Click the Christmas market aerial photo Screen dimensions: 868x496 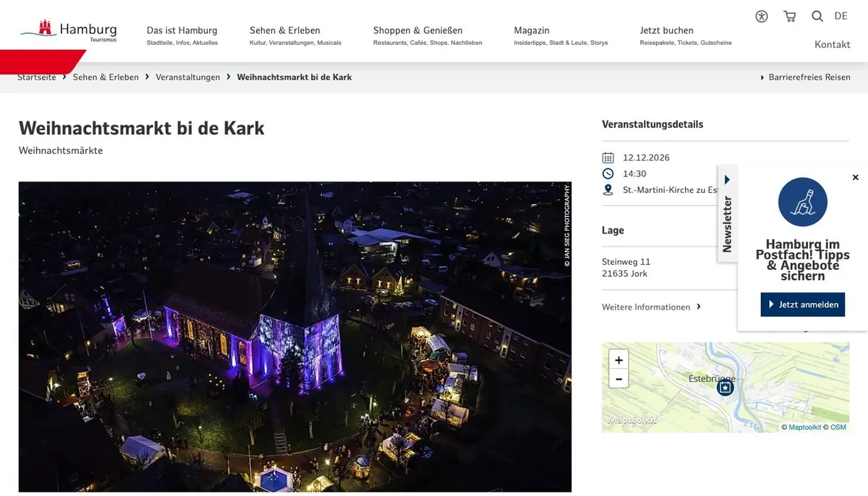295,337
